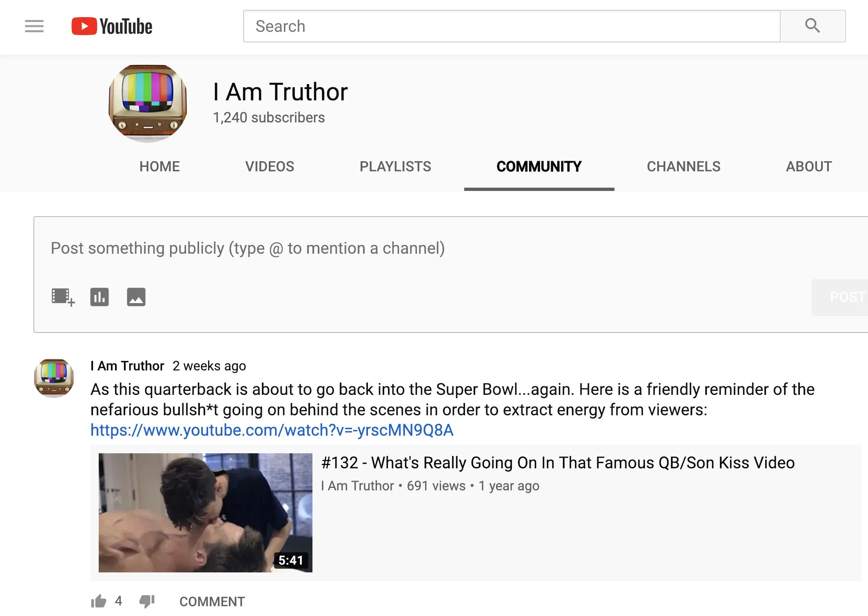Open the youtube.com/watch link in post
This screenshot has width=868, height=616.
point(272,430)
